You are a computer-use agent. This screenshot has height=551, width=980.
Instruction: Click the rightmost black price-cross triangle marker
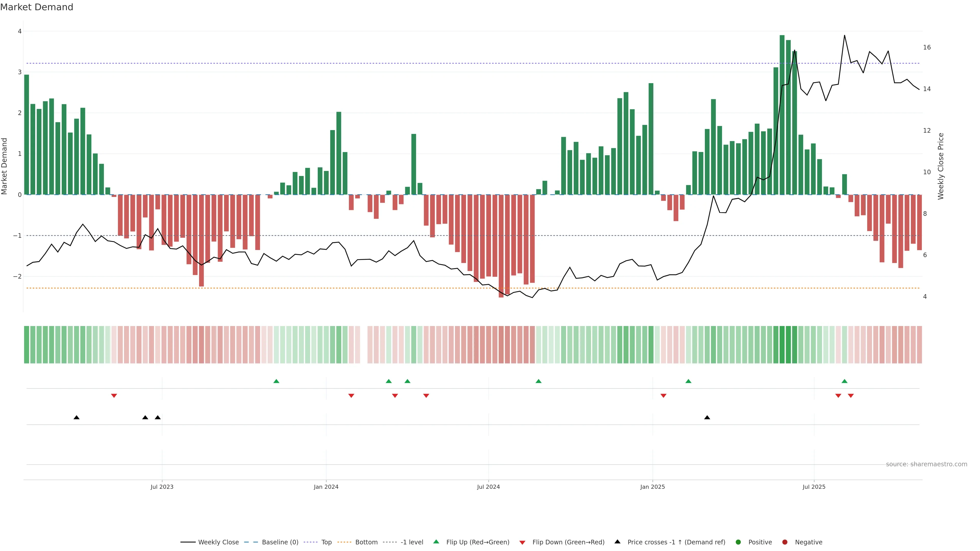pos(707,418)
